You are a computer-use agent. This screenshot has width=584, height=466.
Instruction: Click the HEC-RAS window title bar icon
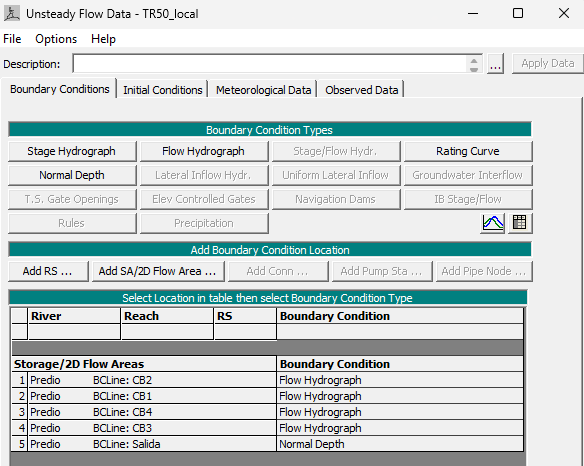(x=12, y=13)
